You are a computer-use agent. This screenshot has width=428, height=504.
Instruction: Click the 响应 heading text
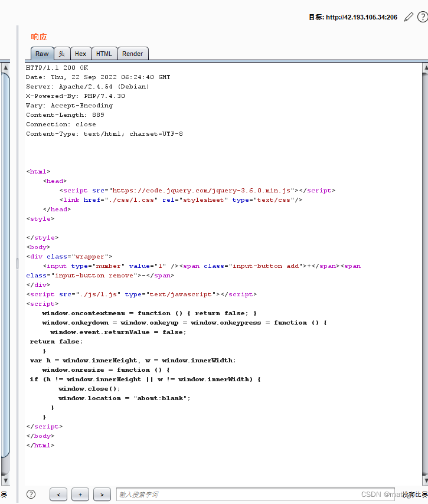(x=39, y=37)
